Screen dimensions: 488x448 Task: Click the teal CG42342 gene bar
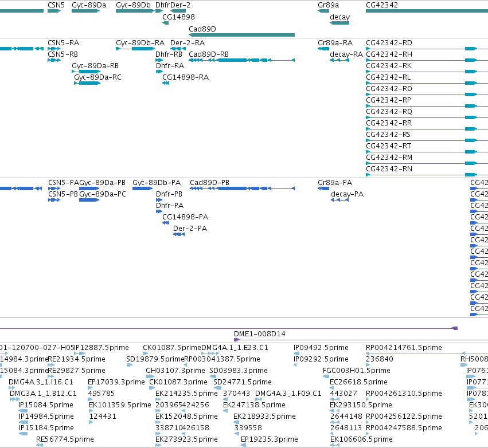pos(427,11)
